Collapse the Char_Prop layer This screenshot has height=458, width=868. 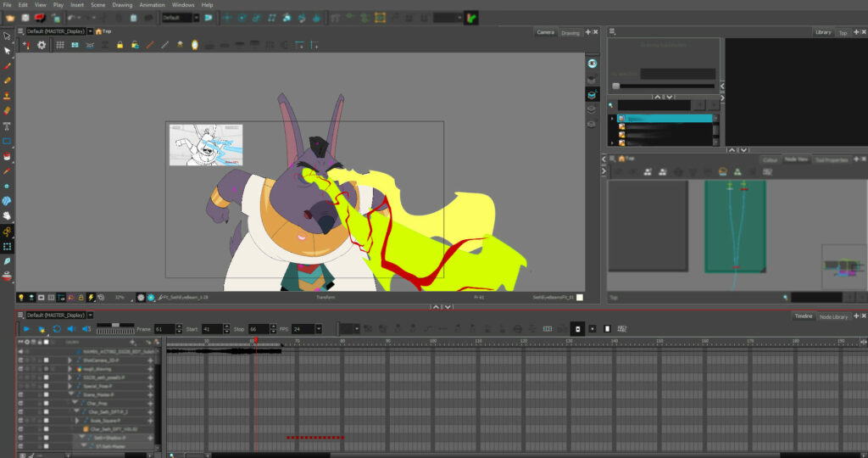[75, 404]
